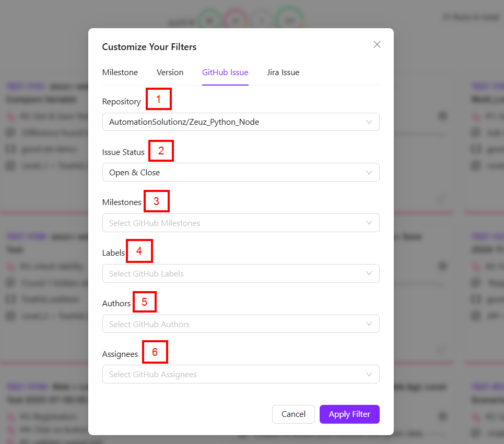Click the Select GitHub Labels placeholder

146,274
